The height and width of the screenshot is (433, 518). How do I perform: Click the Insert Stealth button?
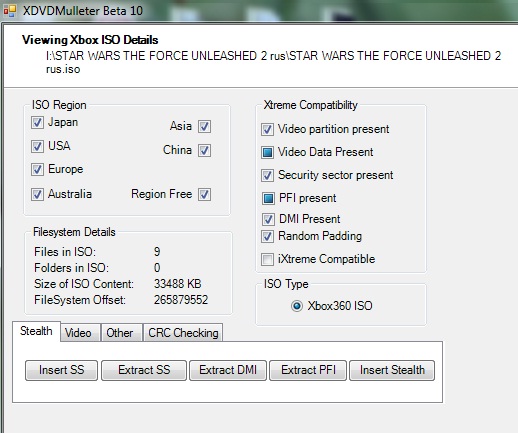[392, 370]
